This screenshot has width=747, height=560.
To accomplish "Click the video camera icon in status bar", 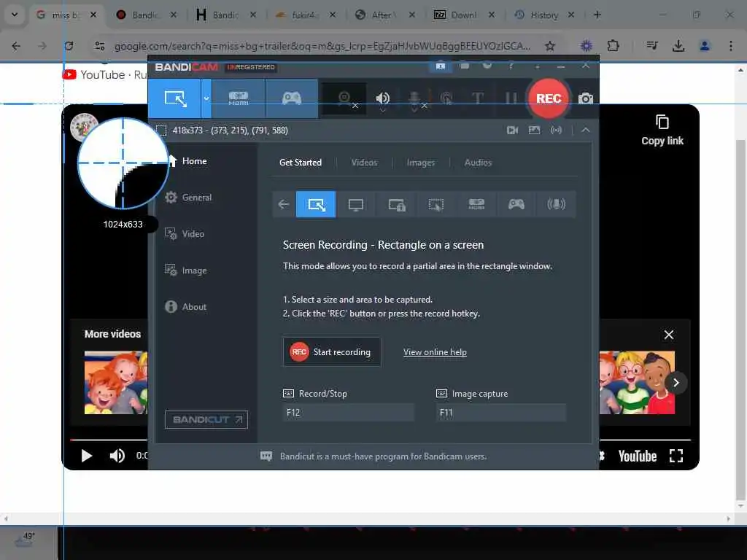I will pyautogui.click(x=512, y=130).
